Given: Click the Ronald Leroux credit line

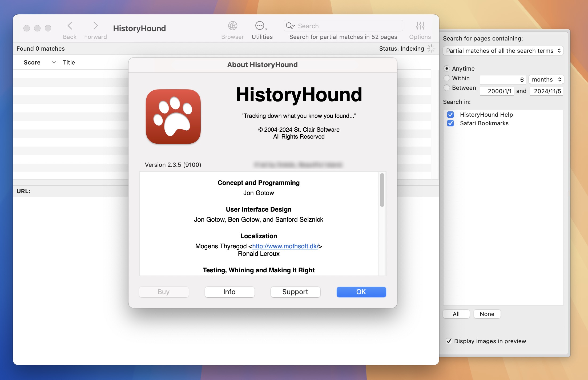Looking at the screenshot, I should pos(259,253).
